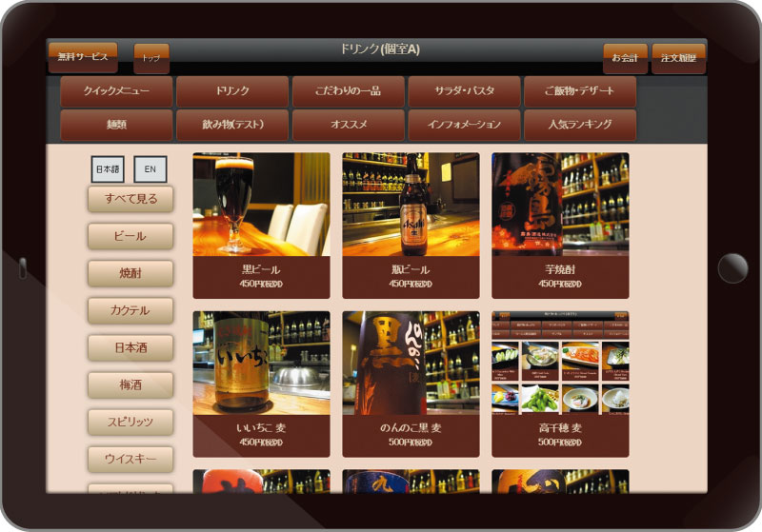
Task: Select 麺類 category tab
Action: pyautogui.click(x=116, y=125)
